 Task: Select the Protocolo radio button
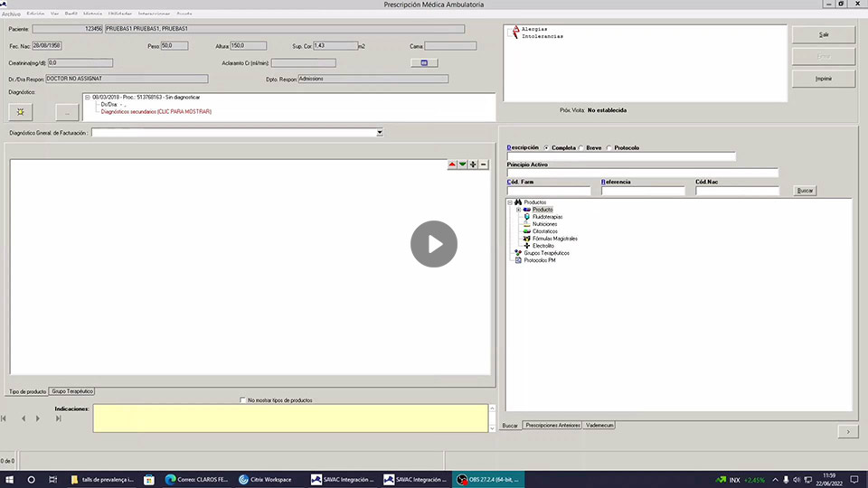pos(609,147)
